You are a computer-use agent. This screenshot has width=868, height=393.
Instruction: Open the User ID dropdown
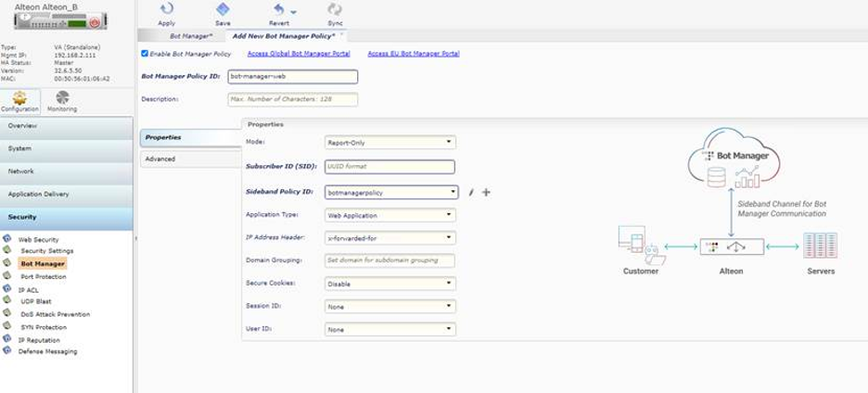coord(390,329)
